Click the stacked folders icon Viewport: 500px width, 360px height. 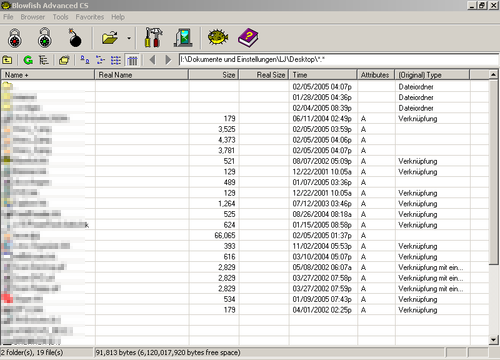click(64, 60)
